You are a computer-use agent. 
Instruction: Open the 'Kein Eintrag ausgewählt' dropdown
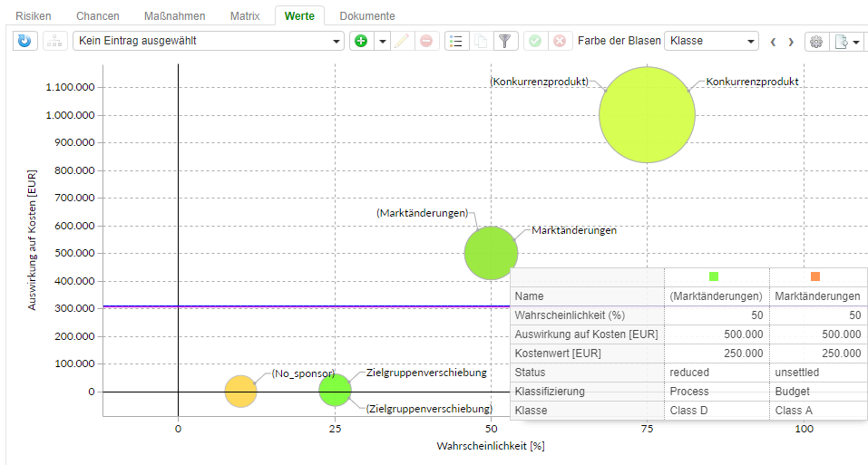coord(210,41)
